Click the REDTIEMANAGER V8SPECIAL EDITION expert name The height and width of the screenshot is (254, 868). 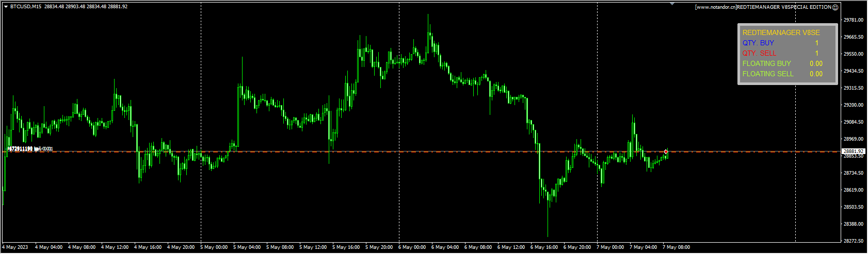coord(783,7)
